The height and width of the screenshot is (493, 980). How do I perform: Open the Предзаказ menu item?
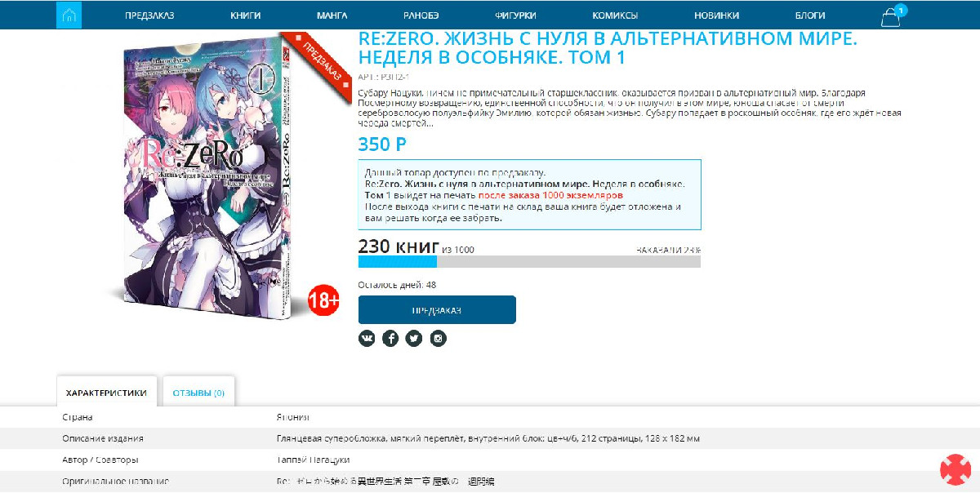(x=149, y=16)
